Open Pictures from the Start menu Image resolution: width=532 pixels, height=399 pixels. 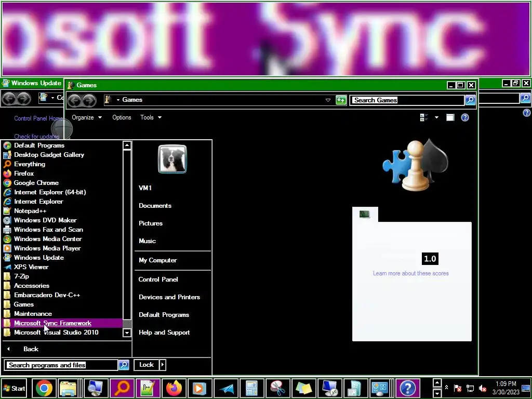pyautogui.click(x=151, y=223)
